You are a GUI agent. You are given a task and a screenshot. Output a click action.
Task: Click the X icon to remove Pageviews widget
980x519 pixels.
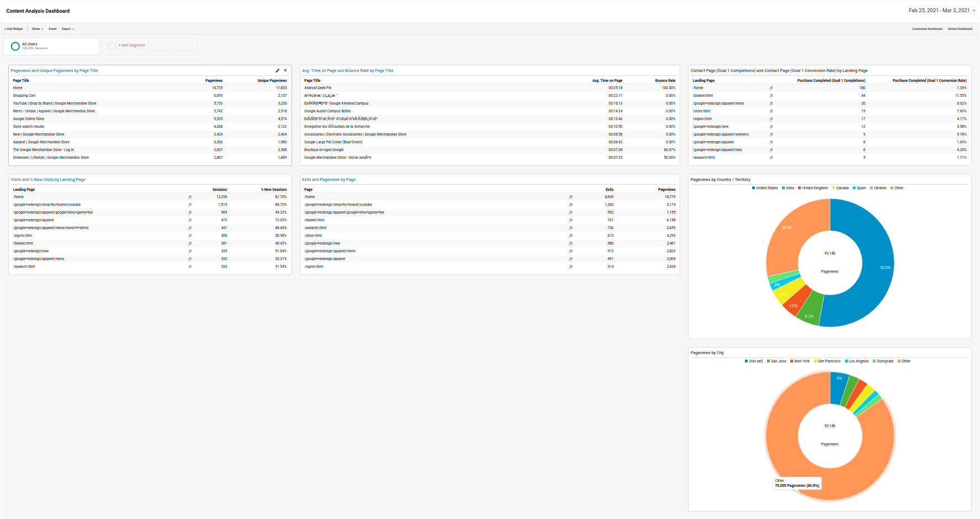(x=285, y=70)
